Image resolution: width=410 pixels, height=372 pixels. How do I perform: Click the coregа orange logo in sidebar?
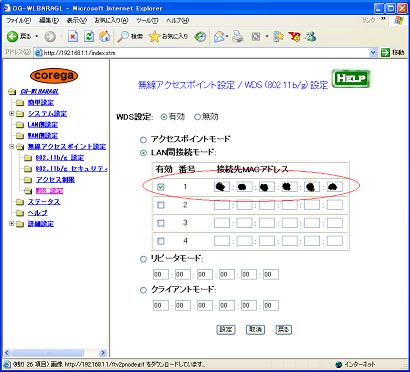click(x=54, y=76)
